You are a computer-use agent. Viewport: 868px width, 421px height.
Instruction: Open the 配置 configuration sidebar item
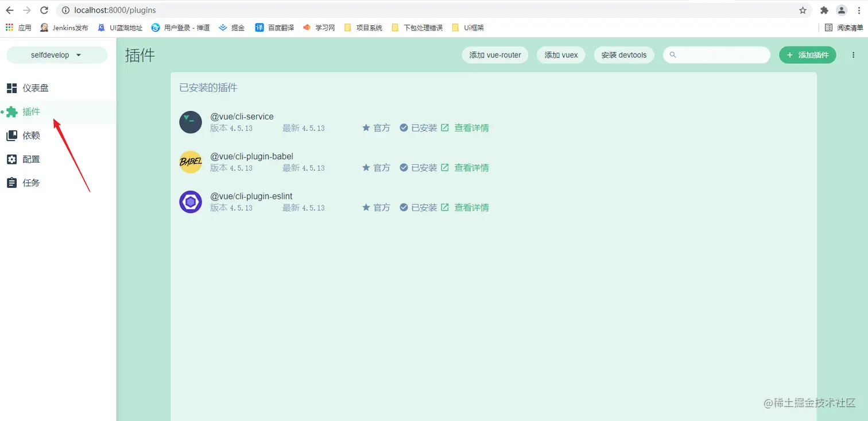(x=58, y=159)
